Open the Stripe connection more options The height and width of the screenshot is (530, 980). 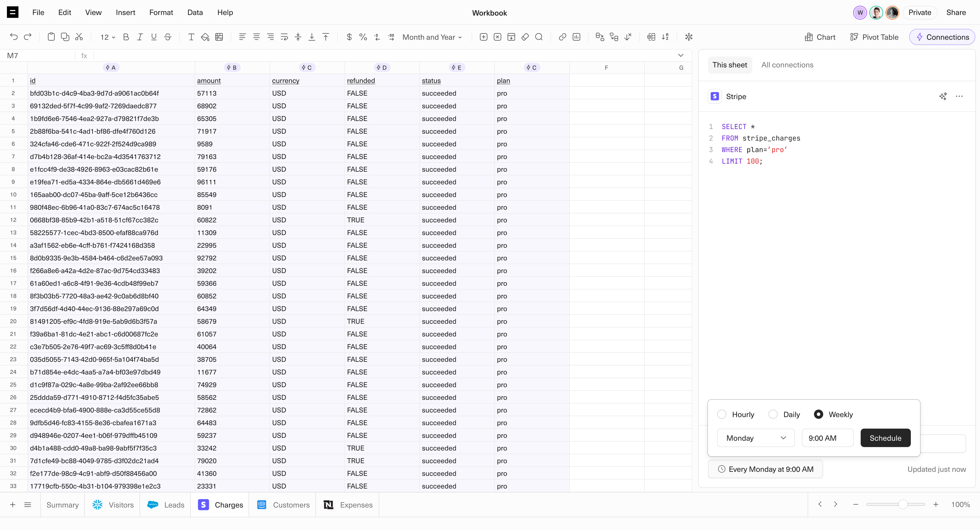(x=959, y=96)
